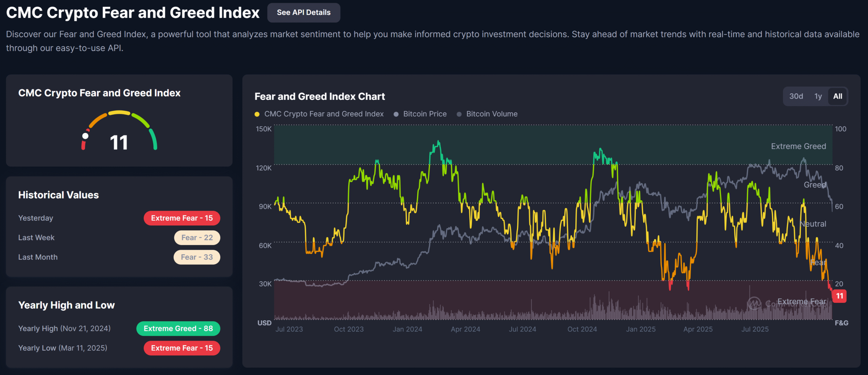Toggle Bitcoin Price legend series
The width and height of the screenshot is (868, 375).
pos(425,114)
